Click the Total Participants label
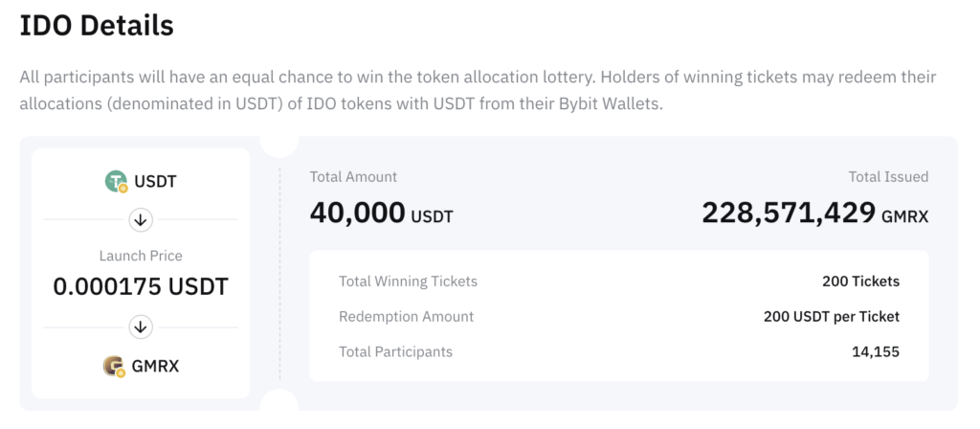Image resolution: width=980 pixels, height=429 pixels. 395,351
